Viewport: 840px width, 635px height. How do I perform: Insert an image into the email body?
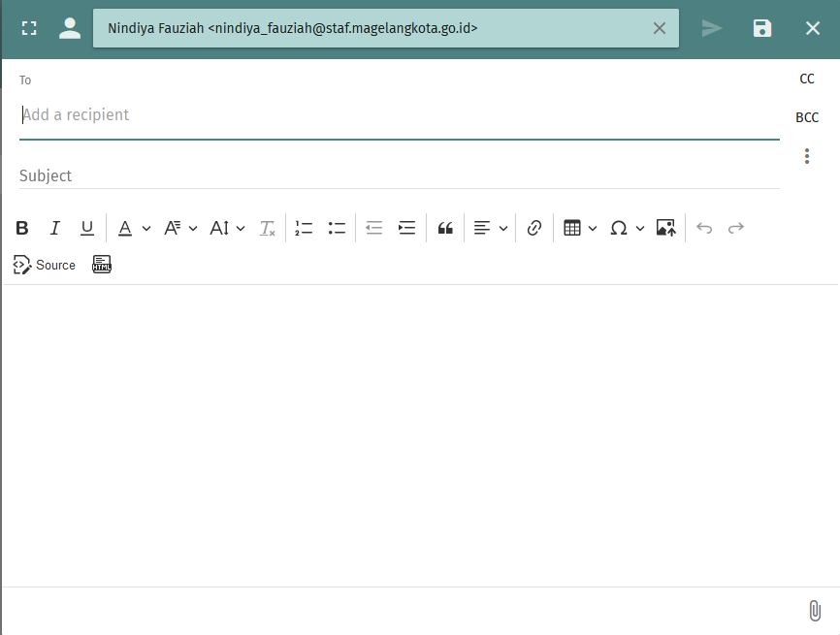(665, 227)
